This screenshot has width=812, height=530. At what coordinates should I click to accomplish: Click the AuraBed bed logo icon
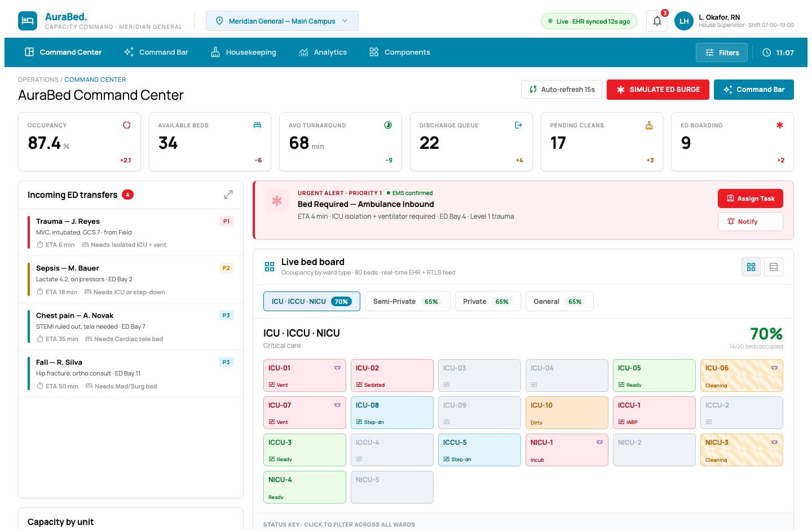tap(28, 21)
